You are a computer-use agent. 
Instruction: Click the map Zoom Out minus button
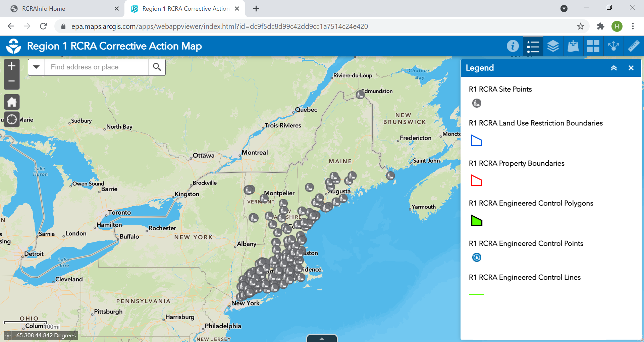(12, 81)
